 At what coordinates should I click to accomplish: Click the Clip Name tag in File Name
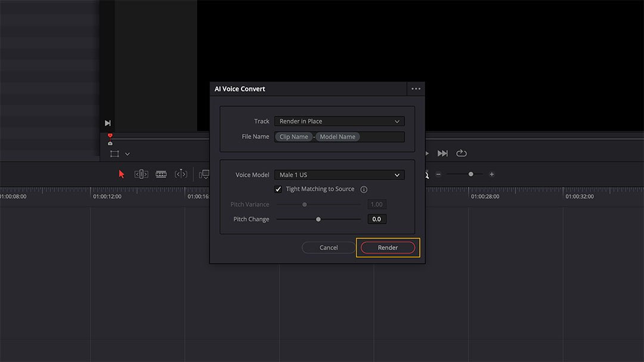point(293,137)
